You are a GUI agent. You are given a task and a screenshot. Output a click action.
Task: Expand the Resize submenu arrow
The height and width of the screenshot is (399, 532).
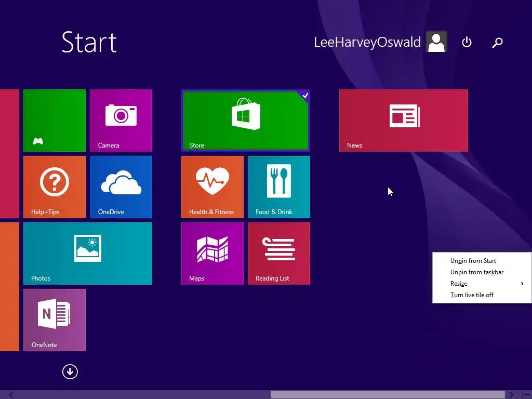point(522,284)
